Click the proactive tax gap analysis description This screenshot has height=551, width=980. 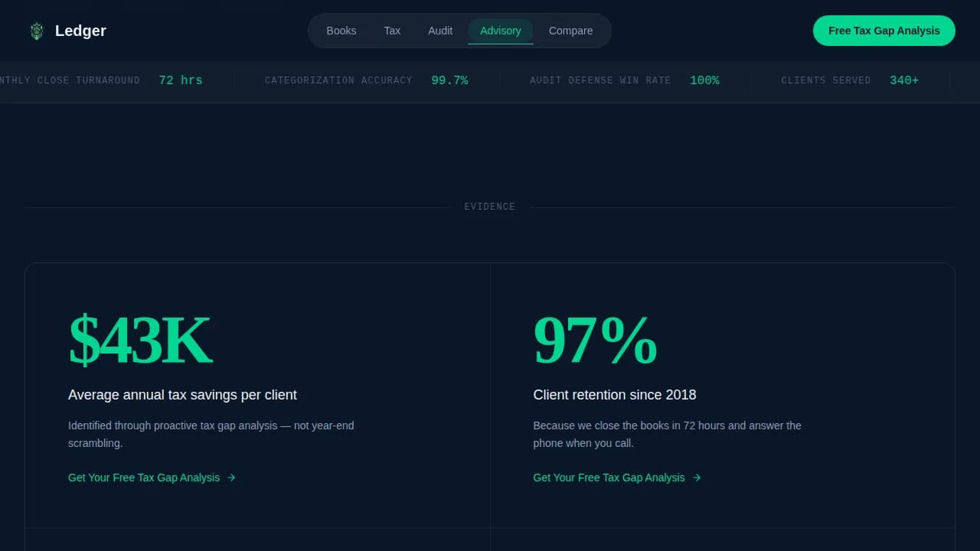(211, 434)
